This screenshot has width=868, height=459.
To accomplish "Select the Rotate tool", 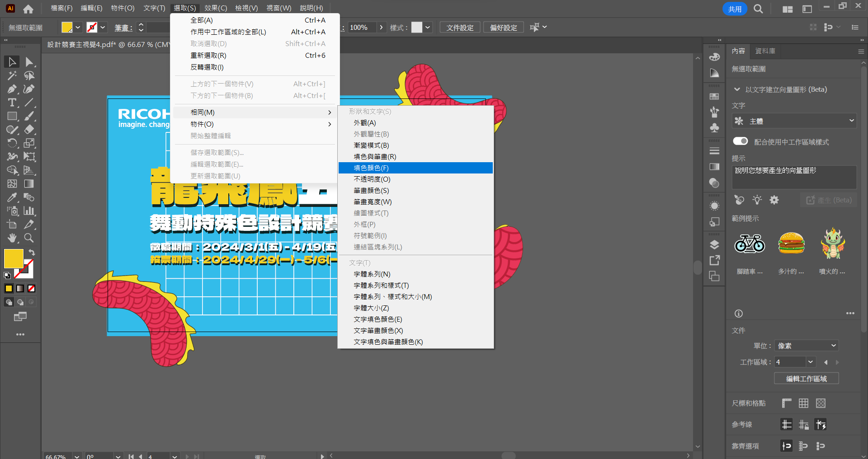I will [12, 143].
